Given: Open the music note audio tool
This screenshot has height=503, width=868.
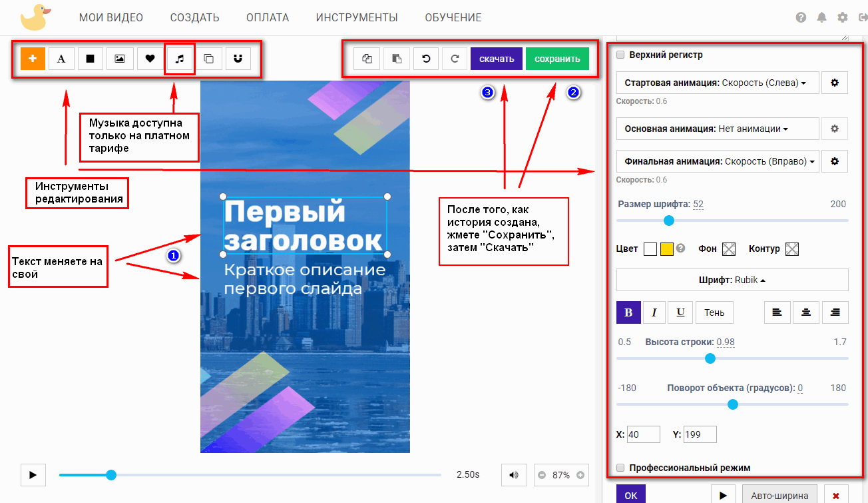Looking at the screenshot, I should pyautogui.click(x=179, y=59).
